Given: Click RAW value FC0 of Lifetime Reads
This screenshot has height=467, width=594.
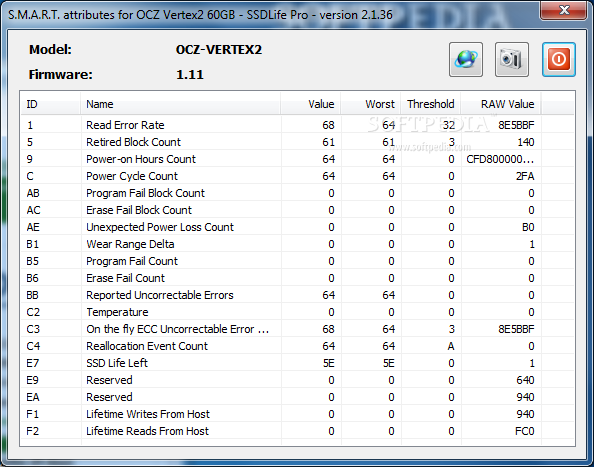Looking at the screenshot, I should (525, 431).
